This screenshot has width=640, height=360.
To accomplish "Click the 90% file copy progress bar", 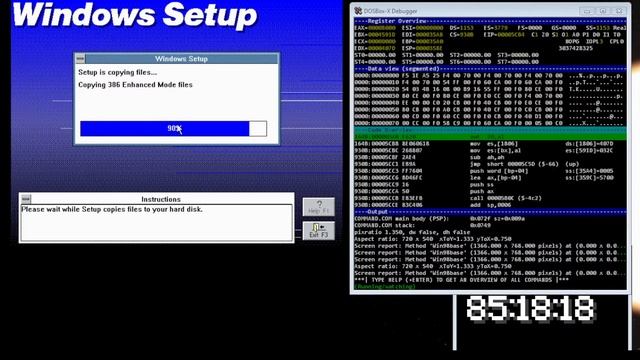I will (x=173, y=129).
